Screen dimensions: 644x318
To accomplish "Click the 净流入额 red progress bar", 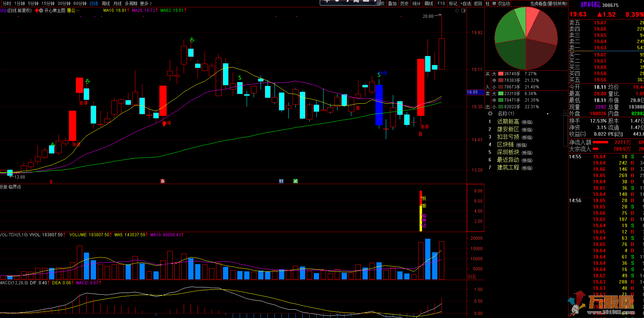I will (600, 142).
